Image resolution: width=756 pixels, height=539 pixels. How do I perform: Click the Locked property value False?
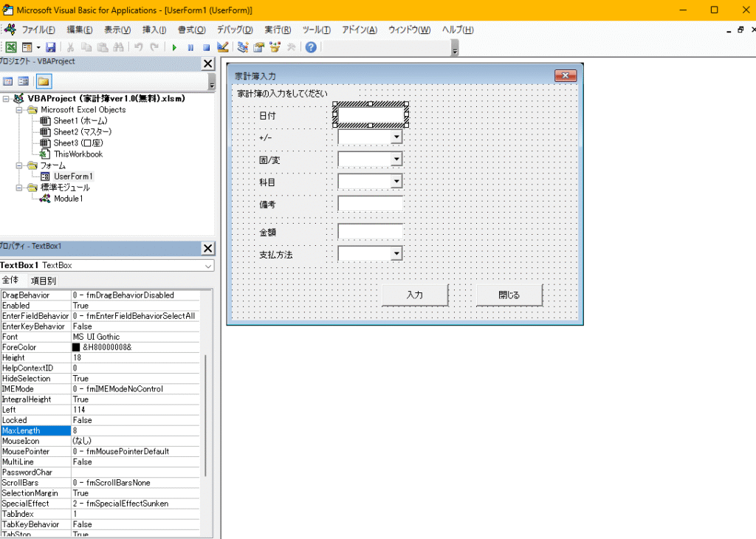(x=83, y=420)
